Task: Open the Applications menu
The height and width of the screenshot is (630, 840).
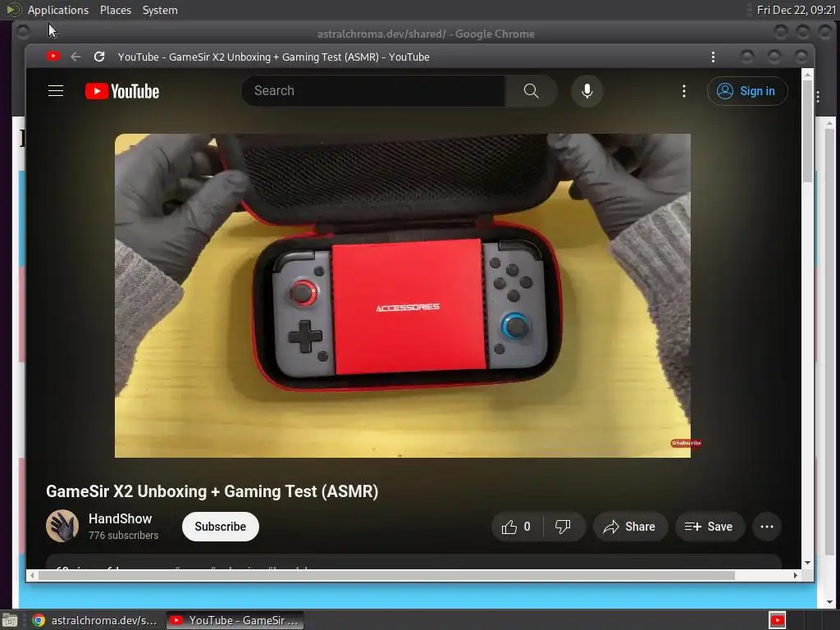Action: click(x=58, y=10)
